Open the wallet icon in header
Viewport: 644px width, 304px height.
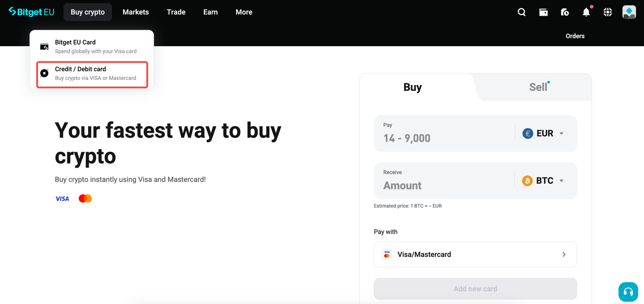(x=543, y=12)
